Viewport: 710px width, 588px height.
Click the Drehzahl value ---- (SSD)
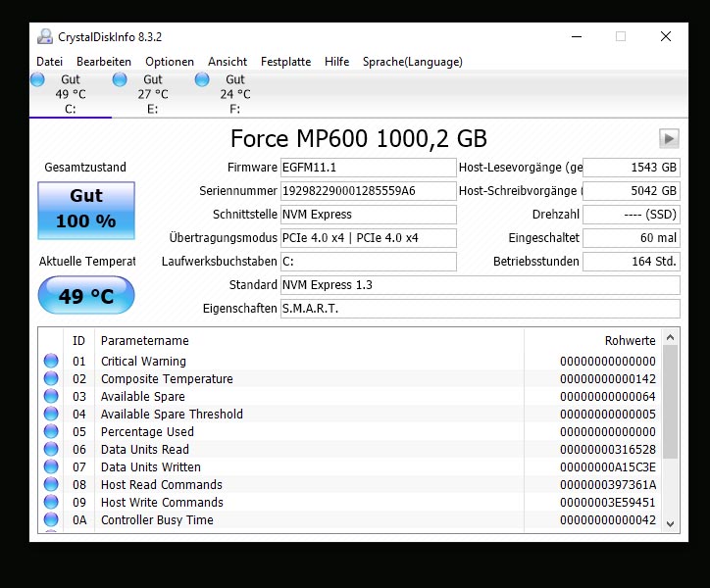[x=632, y=215]
